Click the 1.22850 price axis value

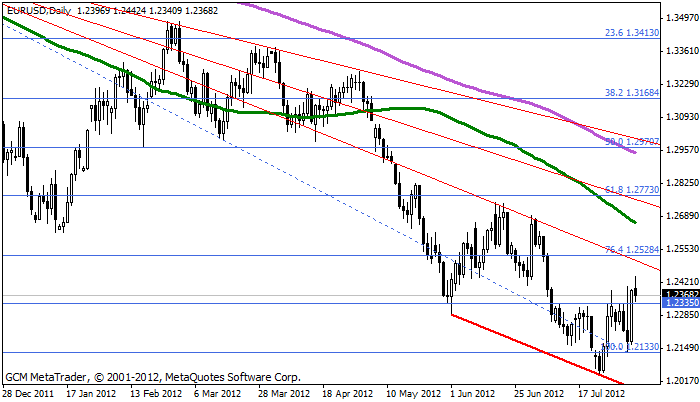pos(682,314)
